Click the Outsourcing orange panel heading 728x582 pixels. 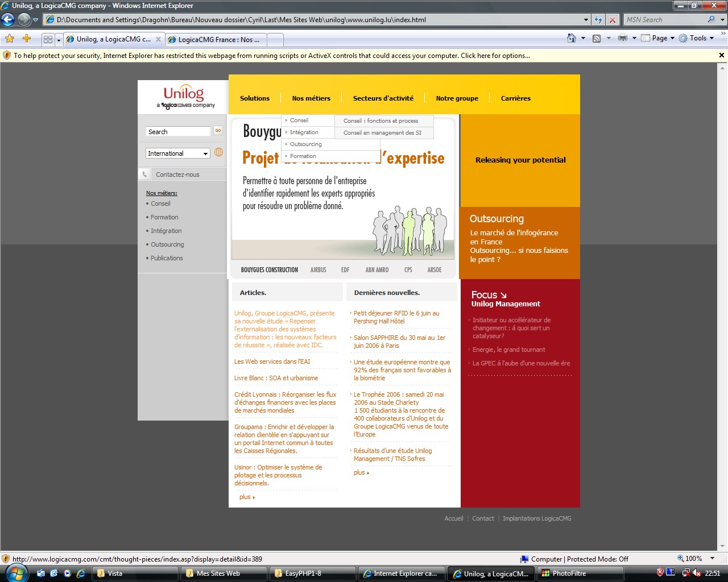[497, 219]
